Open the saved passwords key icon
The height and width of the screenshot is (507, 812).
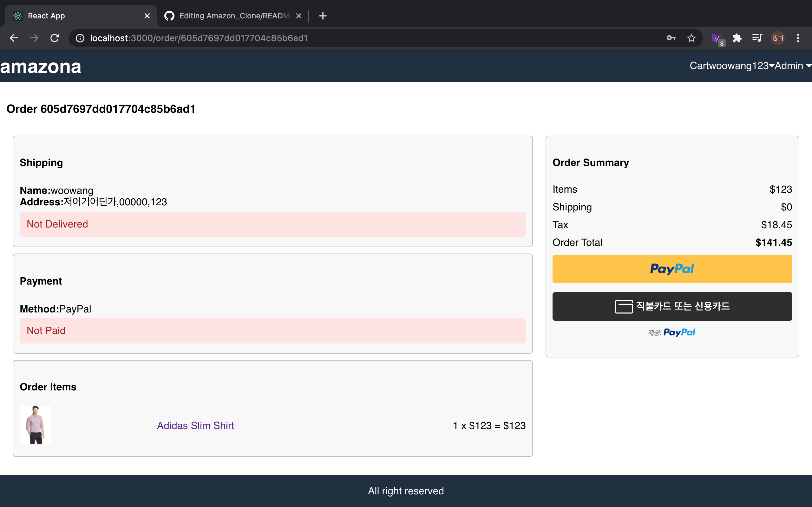coord(671,38)
